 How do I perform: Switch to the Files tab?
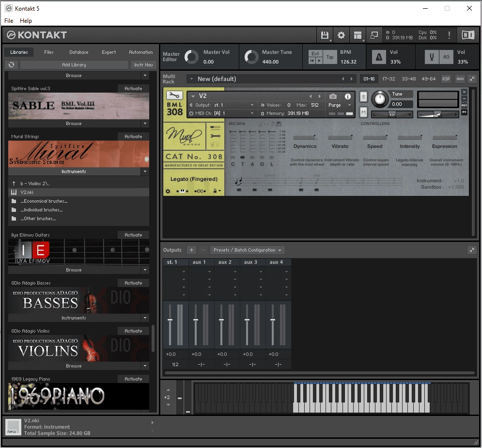(x=48, y=52)
